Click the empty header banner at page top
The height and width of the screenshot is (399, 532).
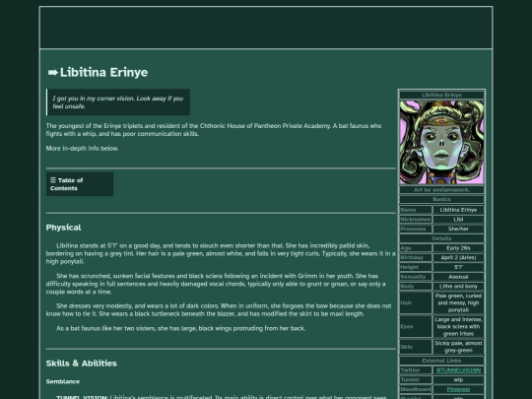click(266, 28)
